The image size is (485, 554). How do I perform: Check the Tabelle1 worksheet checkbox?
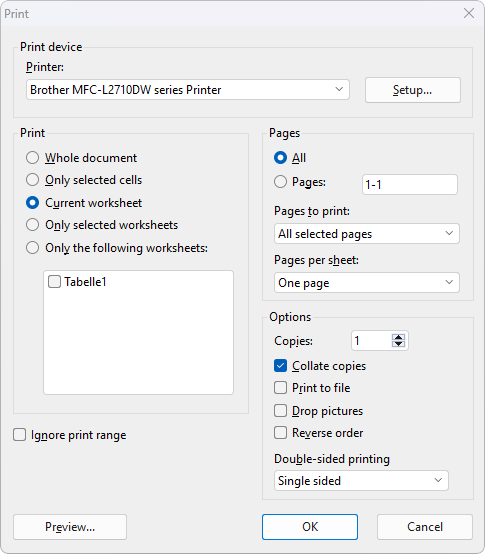tap(54, 282)
